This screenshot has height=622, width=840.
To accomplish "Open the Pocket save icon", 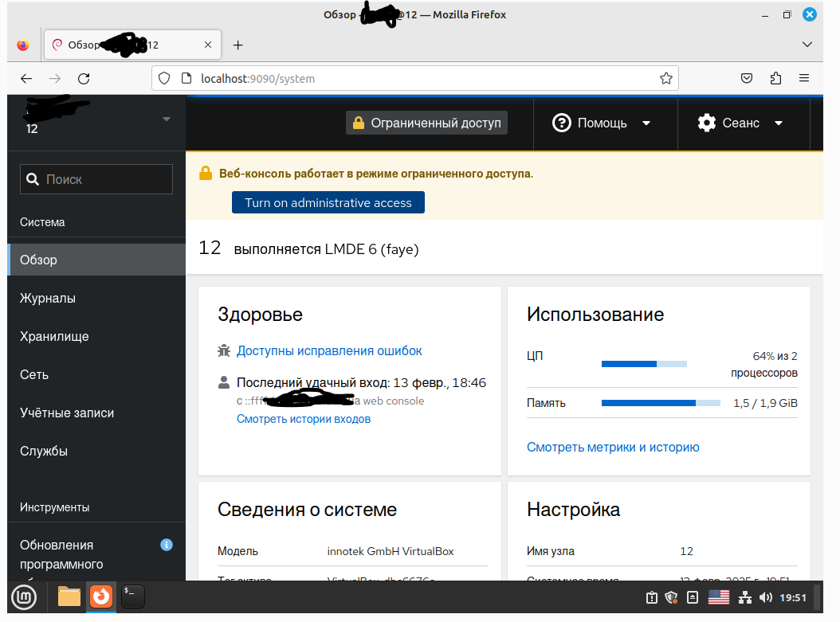I will [x=746, y=79].
